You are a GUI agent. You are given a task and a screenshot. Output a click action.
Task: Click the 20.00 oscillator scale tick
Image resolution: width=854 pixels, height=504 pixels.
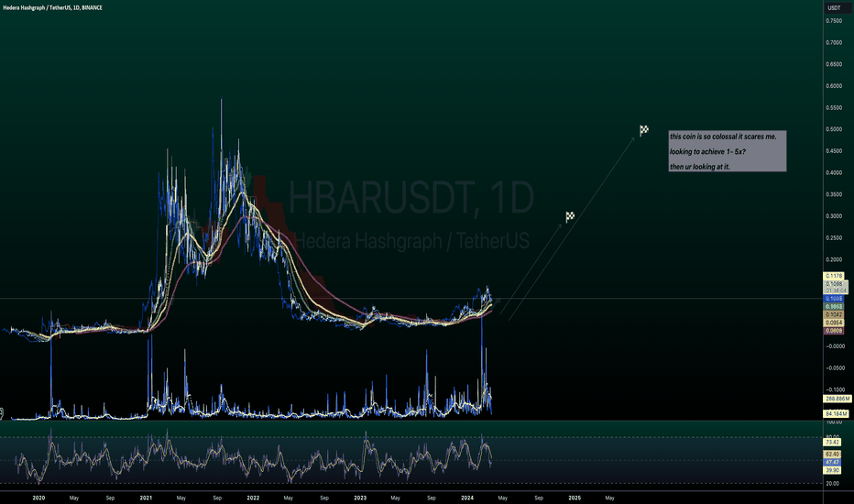pos(832,483)
